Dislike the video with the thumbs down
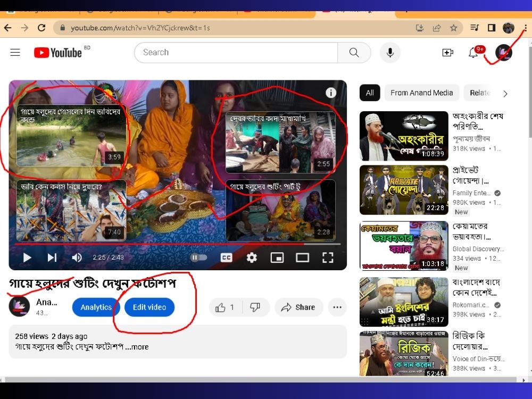The image size is (532, 399). [255, 307]
